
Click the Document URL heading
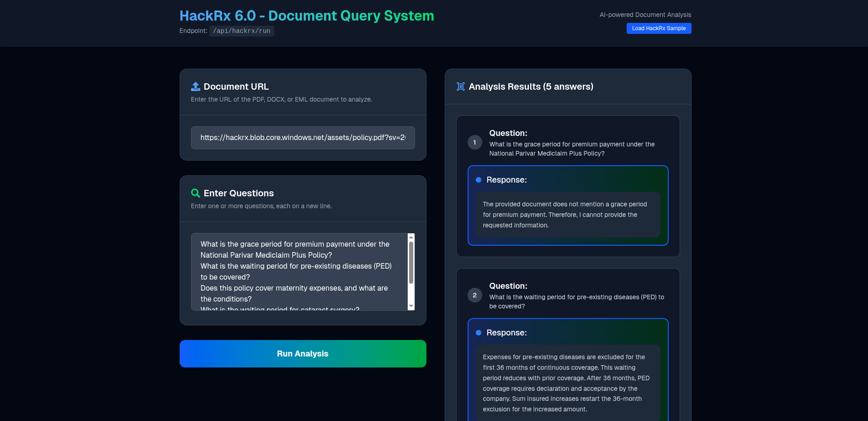click(x=236, y=86)
